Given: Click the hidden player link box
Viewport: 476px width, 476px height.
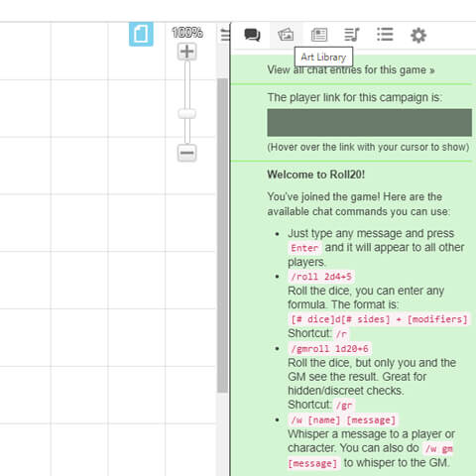Looking at the screenshot, I should pos(370,123).
